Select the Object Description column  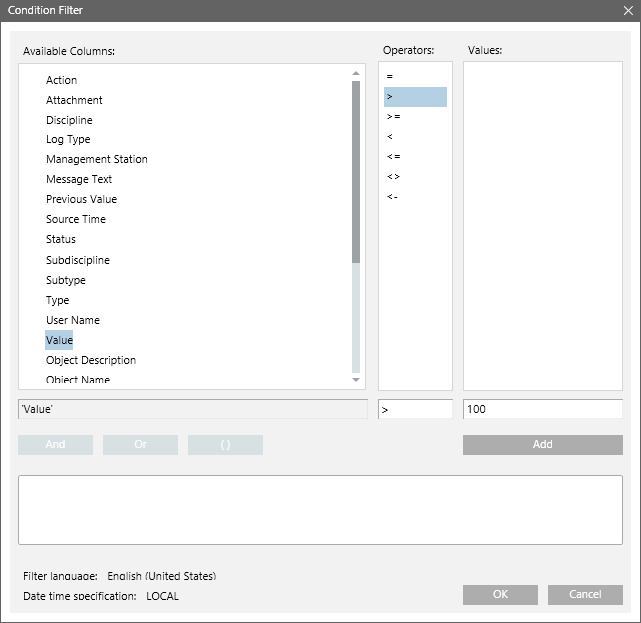[90, 360]
